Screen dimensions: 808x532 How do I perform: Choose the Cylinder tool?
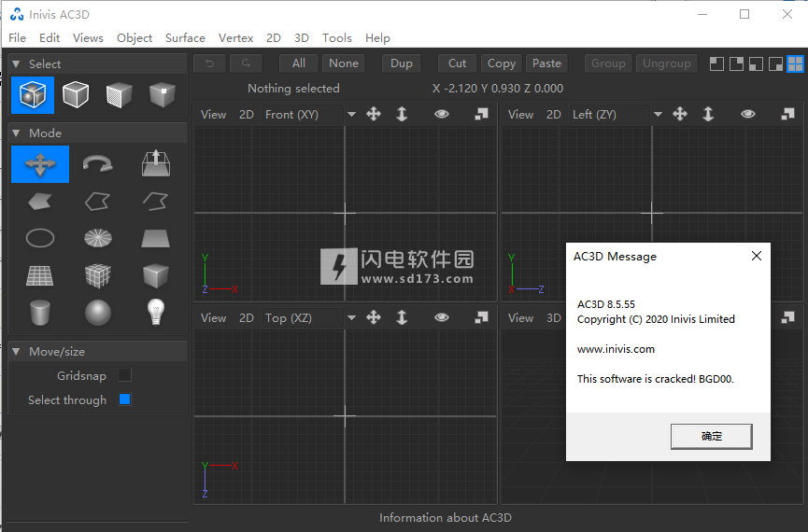[x=39, y=313]
